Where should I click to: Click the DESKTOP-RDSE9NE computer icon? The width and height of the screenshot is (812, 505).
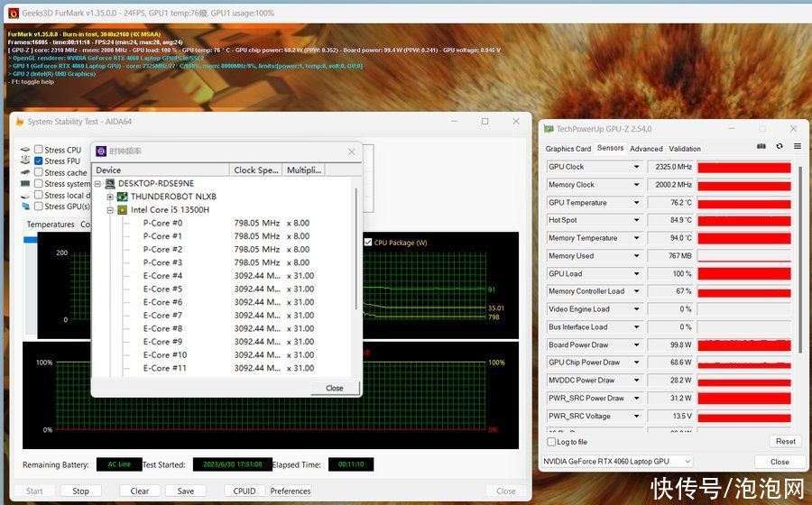[x=110, y=184]
